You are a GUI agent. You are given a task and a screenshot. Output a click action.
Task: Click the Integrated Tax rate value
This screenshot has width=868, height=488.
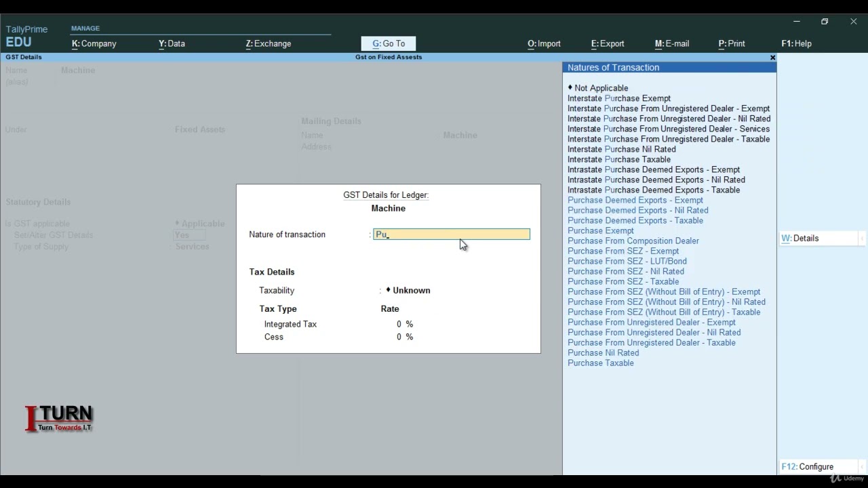point(405,324)
